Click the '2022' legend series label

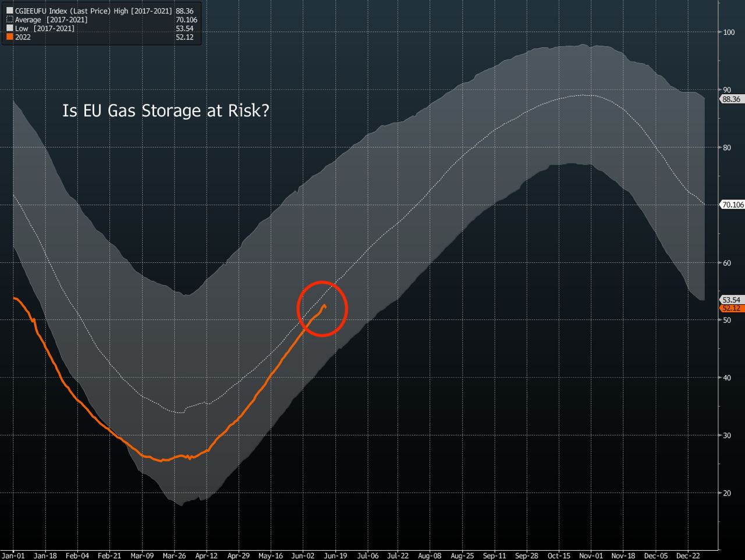click(x=23, y=37)
